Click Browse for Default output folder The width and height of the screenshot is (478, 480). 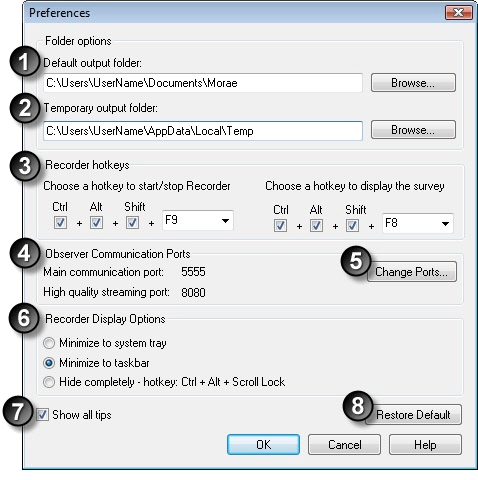pos(413,83)
